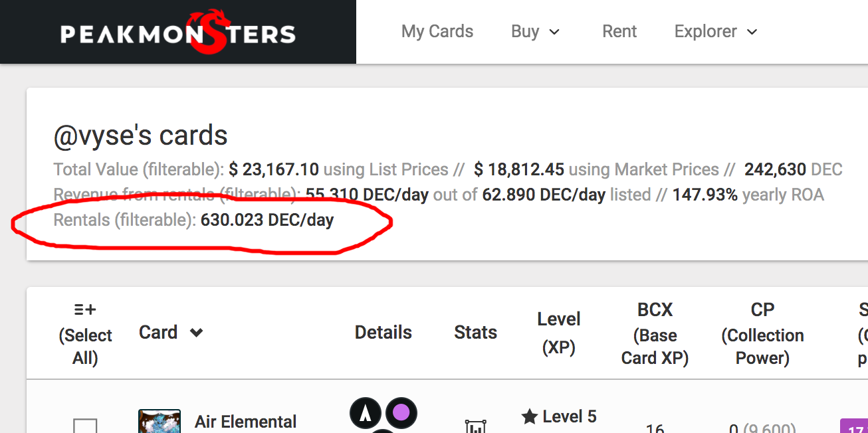868x433 pixels.
Task: Click the Select All list-plus icon
Action: click(84, 309)
